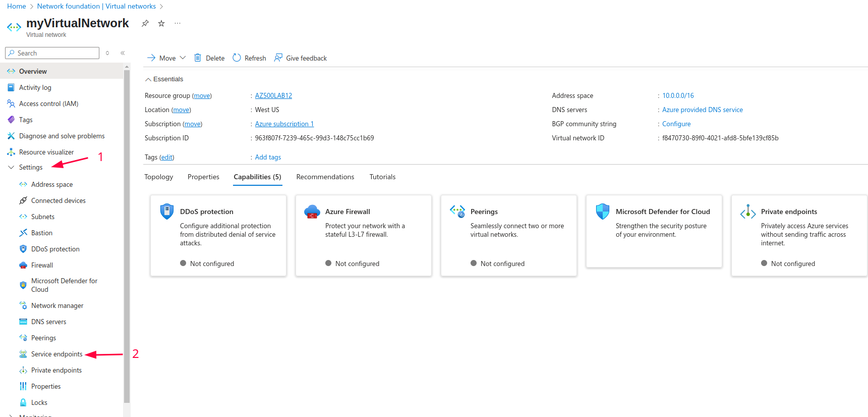
Task: Click the Peerings icon in sidebar
Action: [23, 338]
